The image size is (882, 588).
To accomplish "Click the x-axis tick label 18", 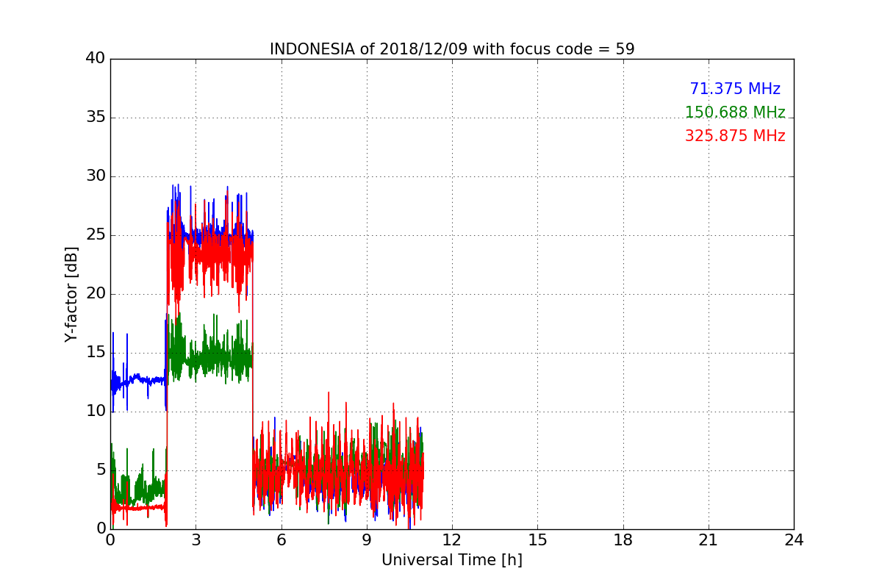I will (x=623, y=540).
